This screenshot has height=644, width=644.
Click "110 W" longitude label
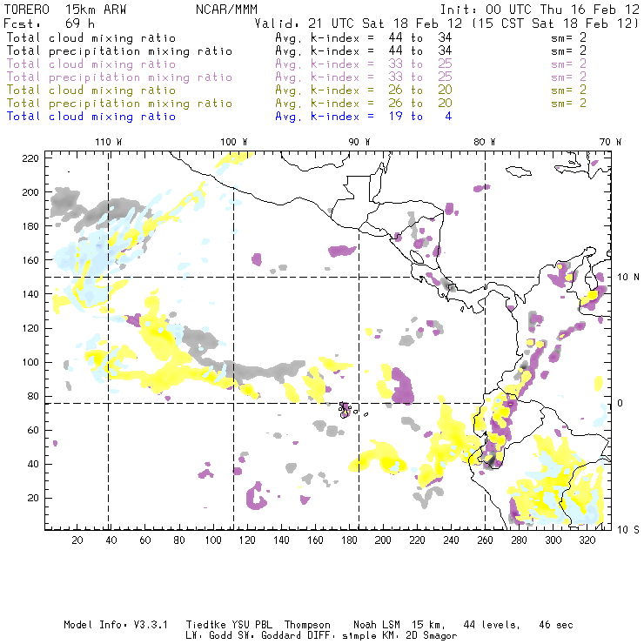pos(109,142)
